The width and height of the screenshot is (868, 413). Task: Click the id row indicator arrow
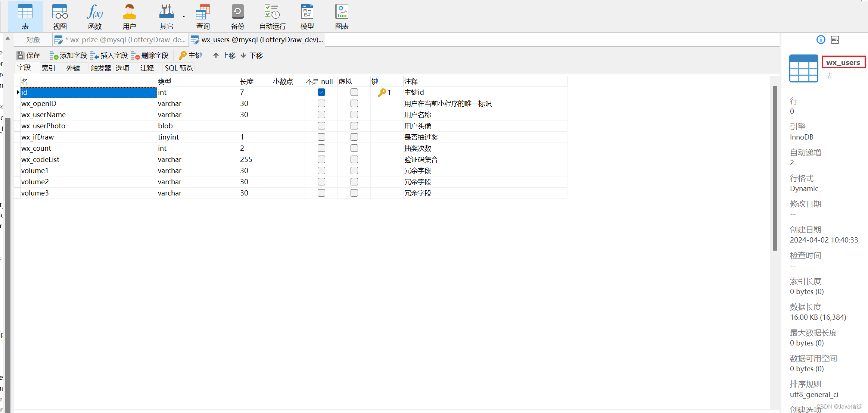point(18,92)
